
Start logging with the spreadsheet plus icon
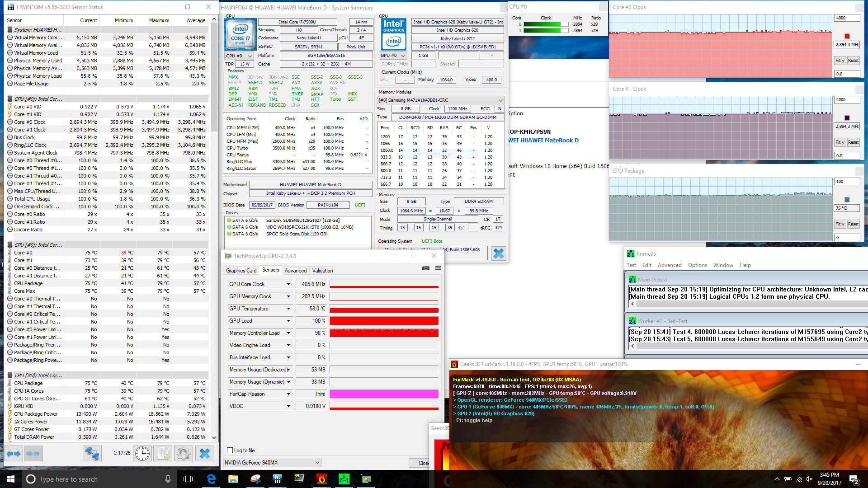coord(163,454)
